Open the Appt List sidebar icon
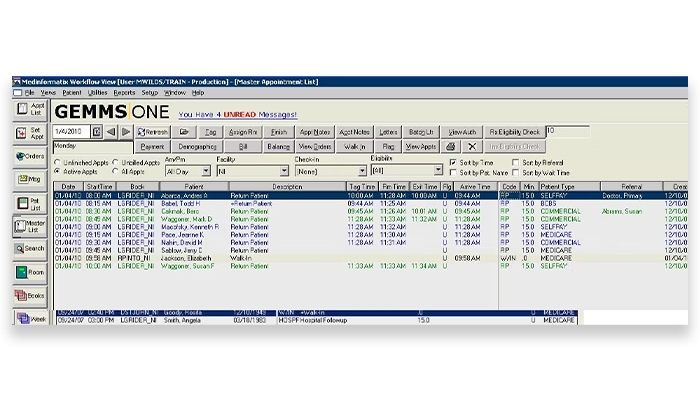Viewport: 700px width, 400px height. point(30,109)
